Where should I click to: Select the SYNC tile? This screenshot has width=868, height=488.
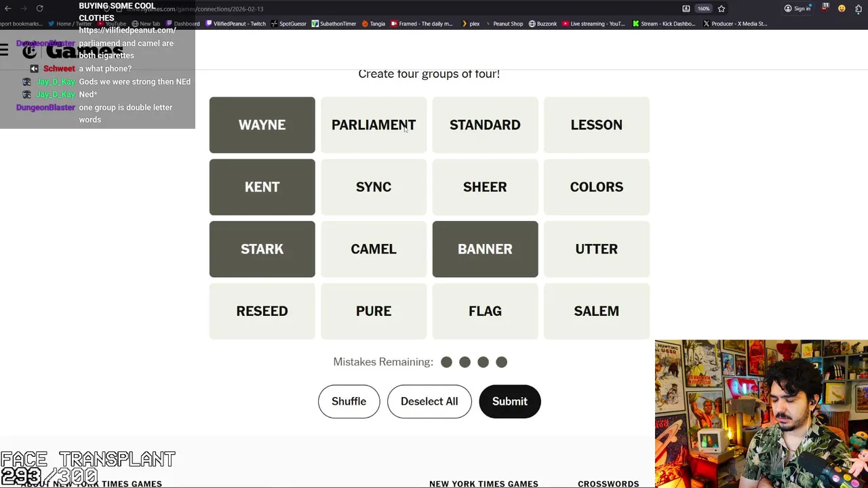coord(374,187)
